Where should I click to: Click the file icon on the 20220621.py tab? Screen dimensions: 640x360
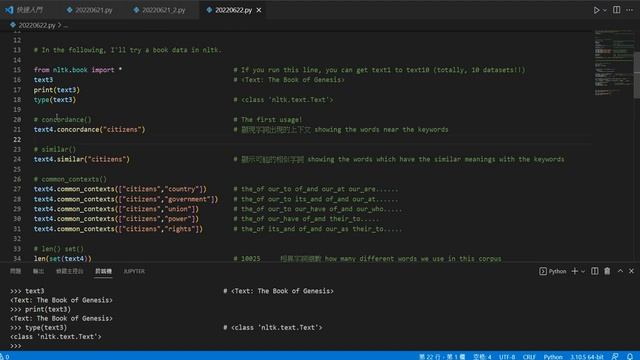click(69, 10)
